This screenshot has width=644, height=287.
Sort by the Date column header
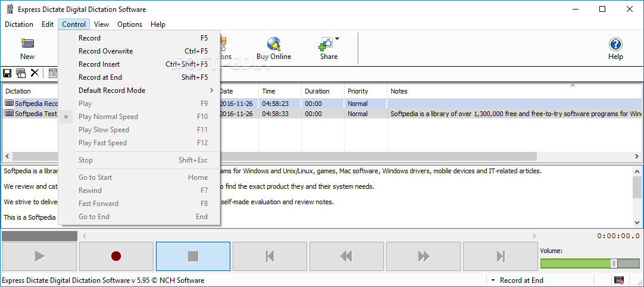[x=238, y=91]
